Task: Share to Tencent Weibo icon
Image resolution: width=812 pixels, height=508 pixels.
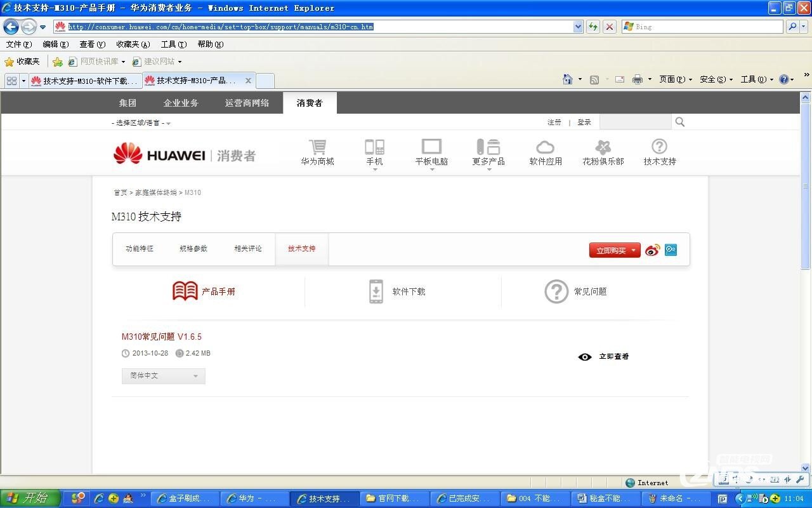Action: click(x=671, y=250)
